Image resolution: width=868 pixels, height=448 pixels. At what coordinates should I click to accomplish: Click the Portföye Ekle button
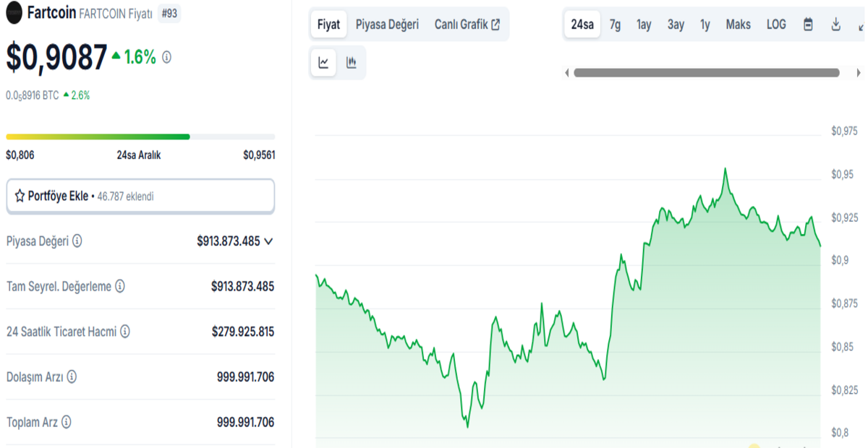[140, 196]
